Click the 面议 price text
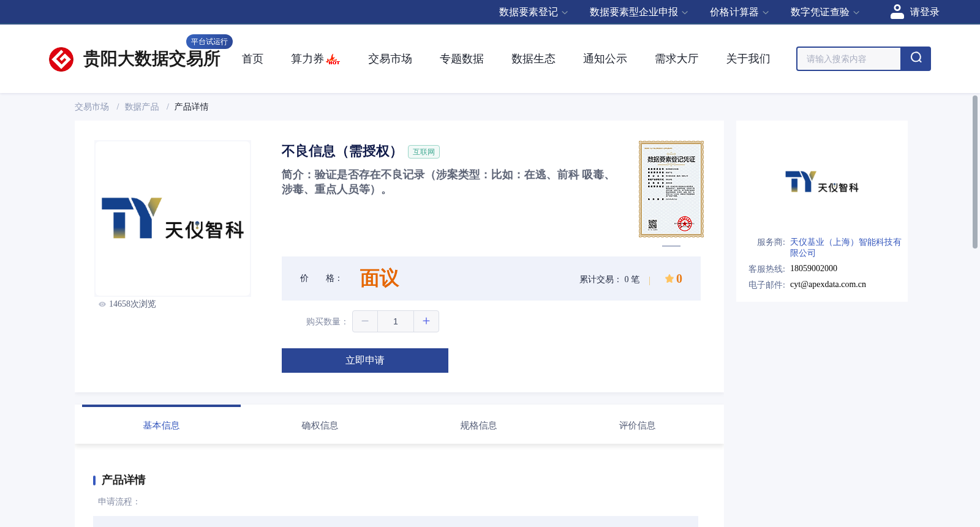 (379, 278)
